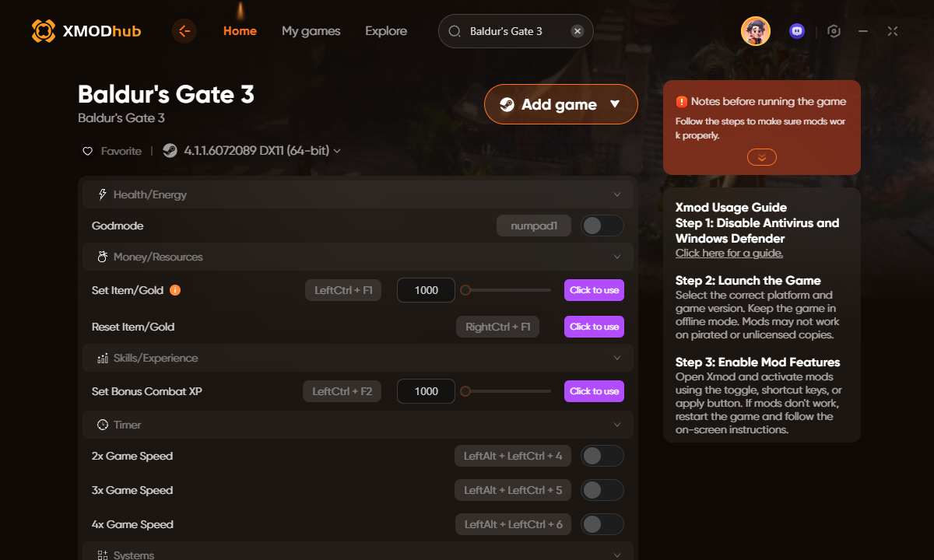Turn on 2x Game Speed
Screen dimensions: 934x560
(x=602, y=455)
